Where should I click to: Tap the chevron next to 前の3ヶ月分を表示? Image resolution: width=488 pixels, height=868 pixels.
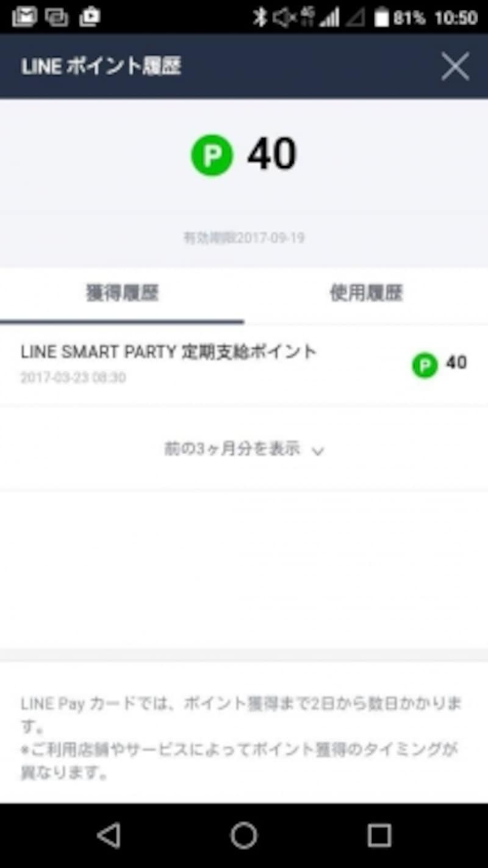316,452
